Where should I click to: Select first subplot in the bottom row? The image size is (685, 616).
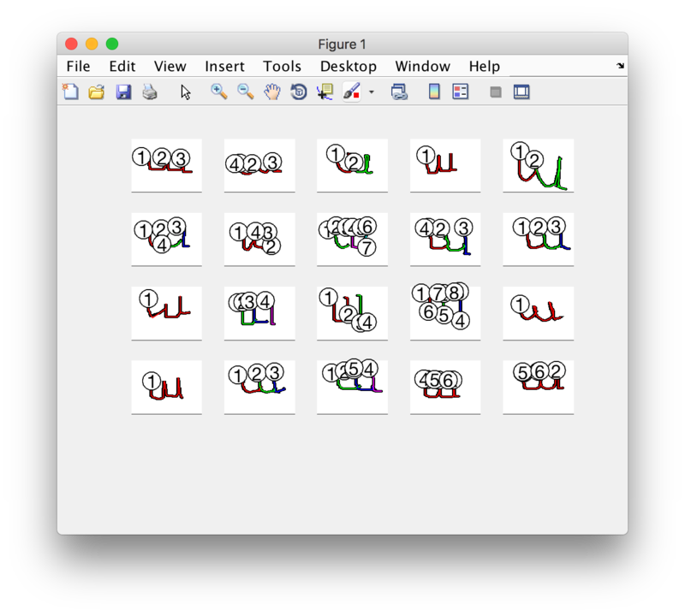166,387
